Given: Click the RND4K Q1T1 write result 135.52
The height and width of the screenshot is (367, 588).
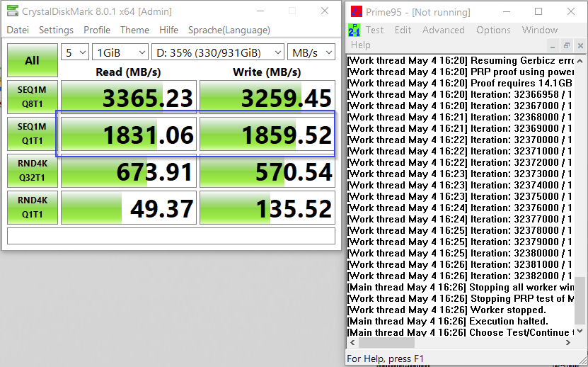Looking at the screenshot, I should [267, 208].
